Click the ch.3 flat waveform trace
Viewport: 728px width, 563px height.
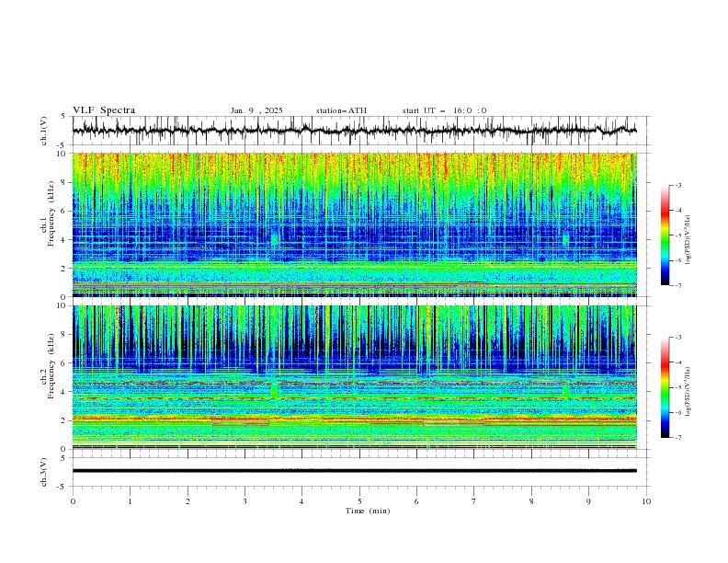point(355,471)
